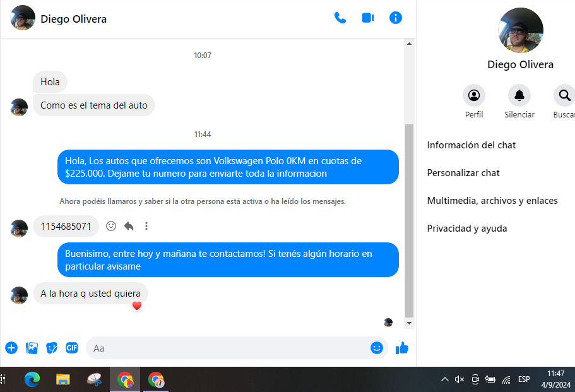Screen dimensions: 575x392
Task: Open the Wi-Fi network tray icon
Action: [x=506, y=379]
